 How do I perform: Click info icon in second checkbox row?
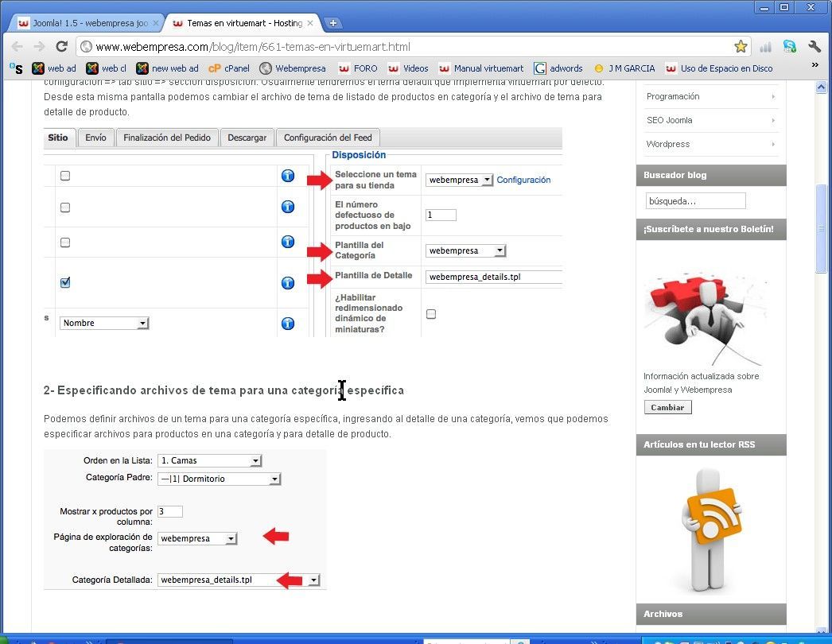(x=288, y=207)
